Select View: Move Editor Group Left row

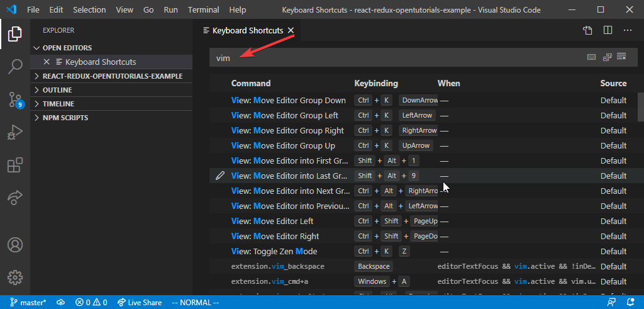[423, 115]
